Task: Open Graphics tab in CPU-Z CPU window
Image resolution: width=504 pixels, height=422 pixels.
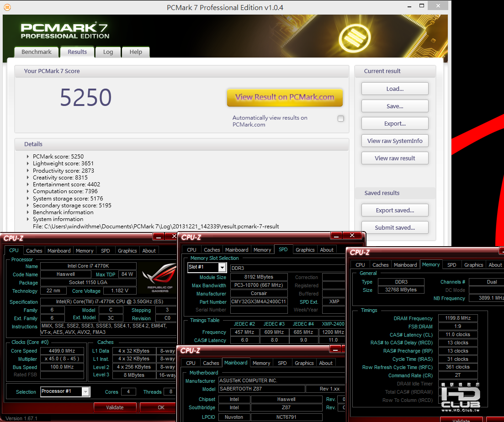Action: [x=127, y=251]
